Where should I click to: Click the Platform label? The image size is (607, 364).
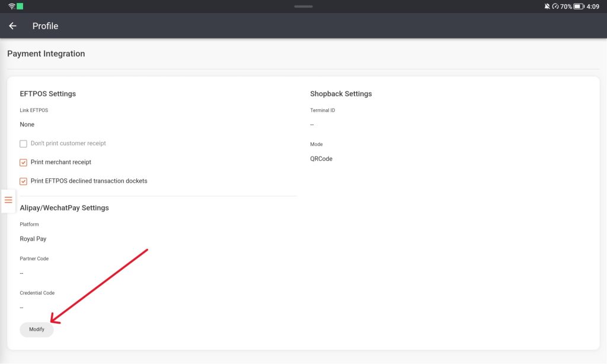[30, 225]
